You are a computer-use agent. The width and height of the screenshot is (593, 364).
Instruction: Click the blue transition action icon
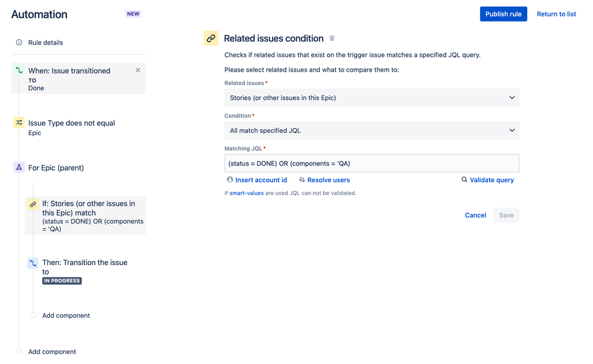pyautogui.click(x=33, y=263)
